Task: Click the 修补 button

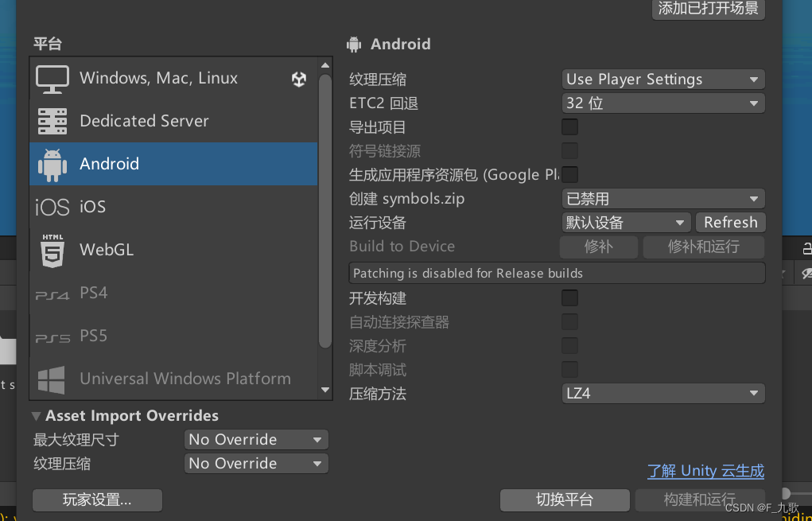Action: click(599, 247)
